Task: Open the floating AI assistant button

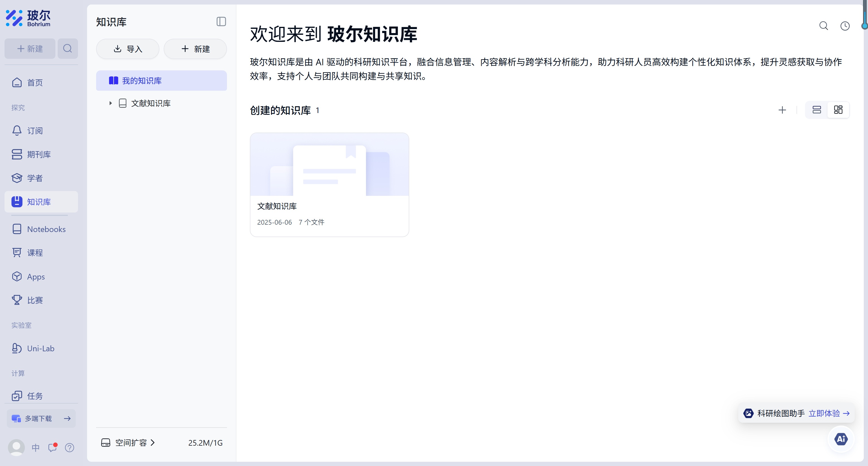Action: point(841,439)
